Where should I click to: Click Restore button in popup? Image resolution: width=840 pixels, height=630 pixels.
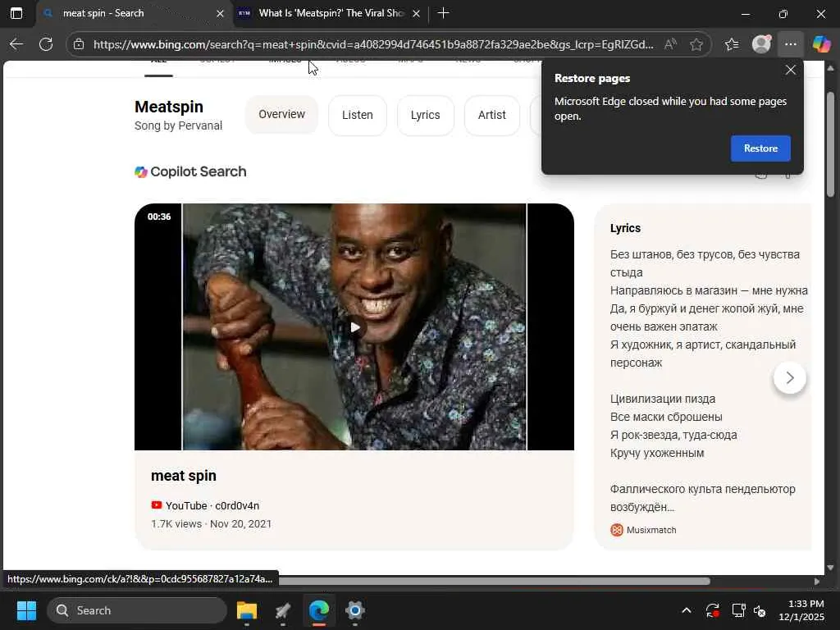760,148
